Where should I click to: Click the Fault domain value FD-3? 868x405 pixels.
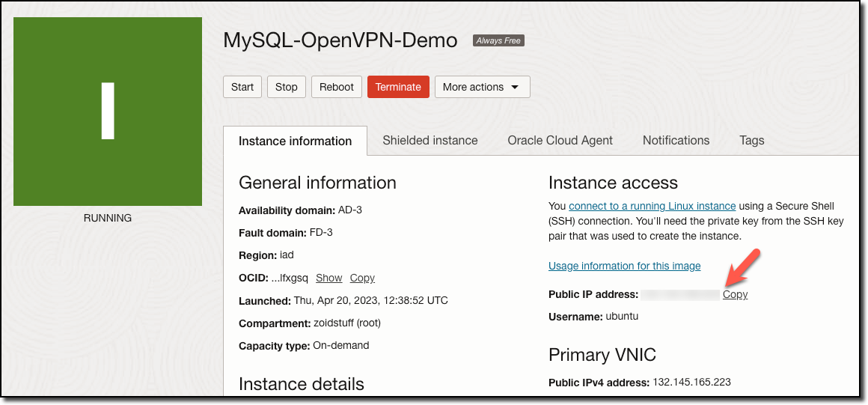[321, 233]
